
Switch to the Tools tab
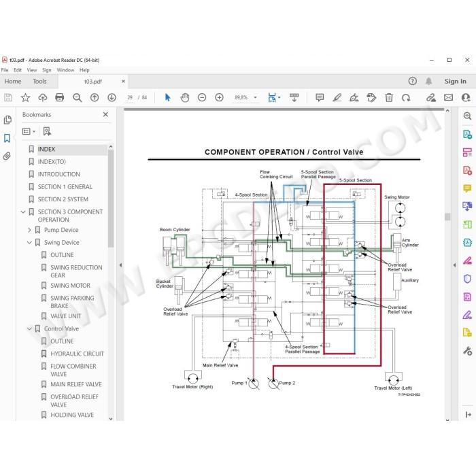pyautogui.click(x=39, y=82)
